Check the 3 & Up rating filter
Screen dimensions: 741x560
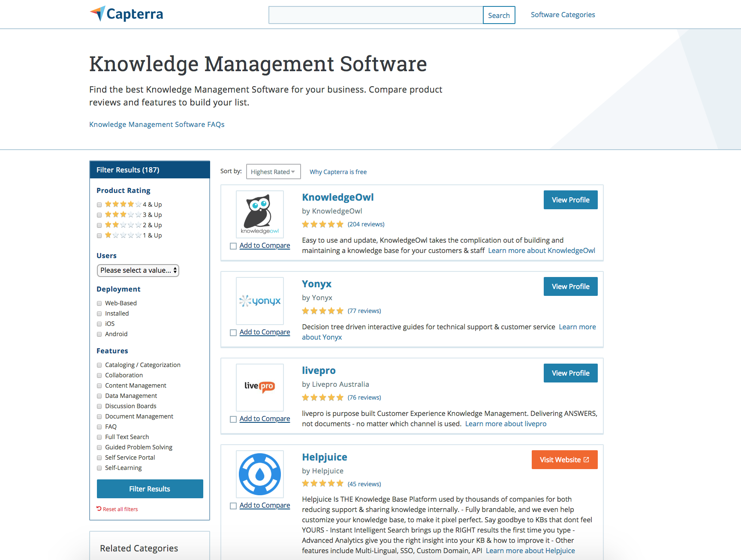pyautogui.click(x=99, y=215)
